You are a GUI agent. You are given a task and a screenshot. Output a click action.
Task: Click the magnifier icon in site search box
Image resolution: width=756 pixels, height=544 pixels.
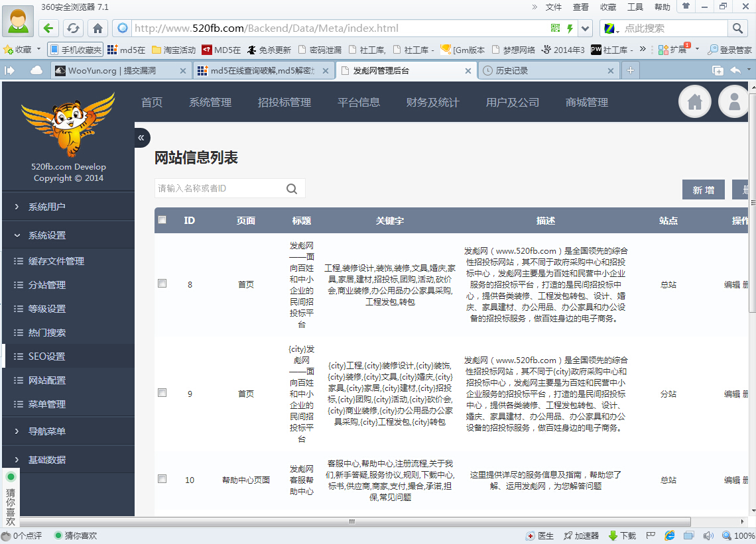[x=292, y=188]
